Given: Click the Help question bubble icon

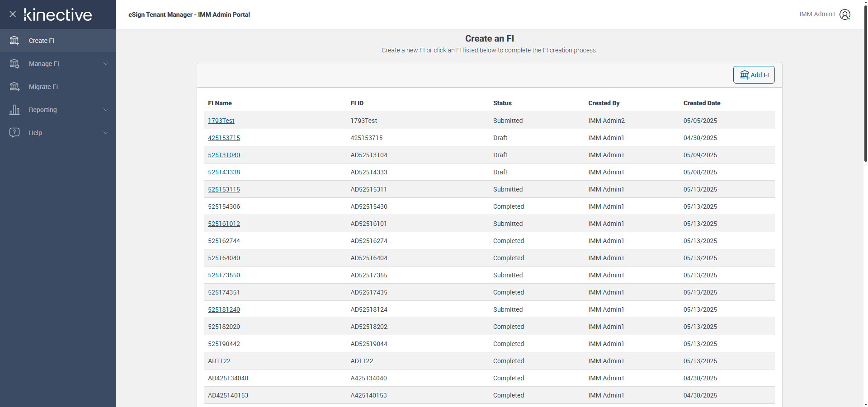Looking at the screenshot, I should (x=14, y=132).
